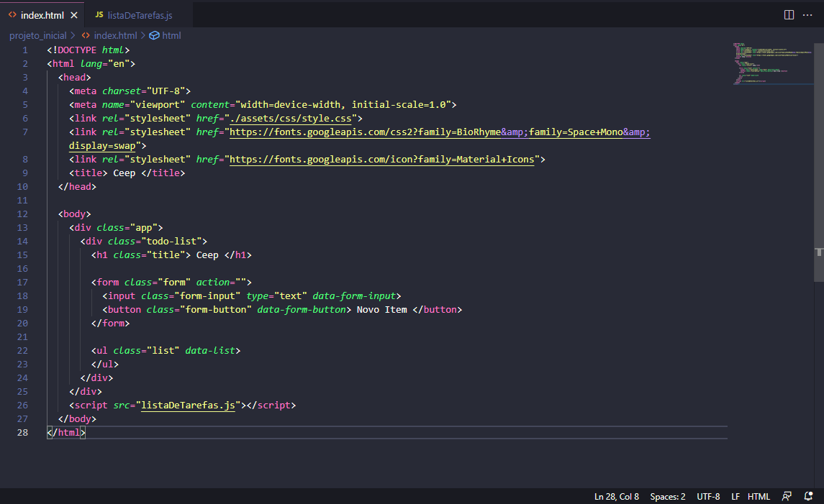This screenshot has width=824, height=504.
Task: Click the JS file icon on listaDeTarefas.js tab
Action: (99, 15)
